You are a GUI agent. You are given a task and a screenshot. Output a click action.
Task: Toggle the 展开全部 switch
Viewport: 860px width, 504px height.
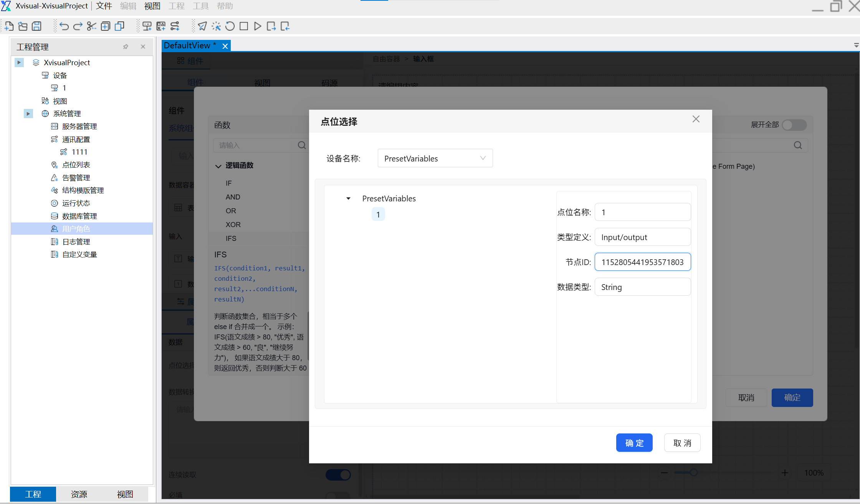[794, 125]
